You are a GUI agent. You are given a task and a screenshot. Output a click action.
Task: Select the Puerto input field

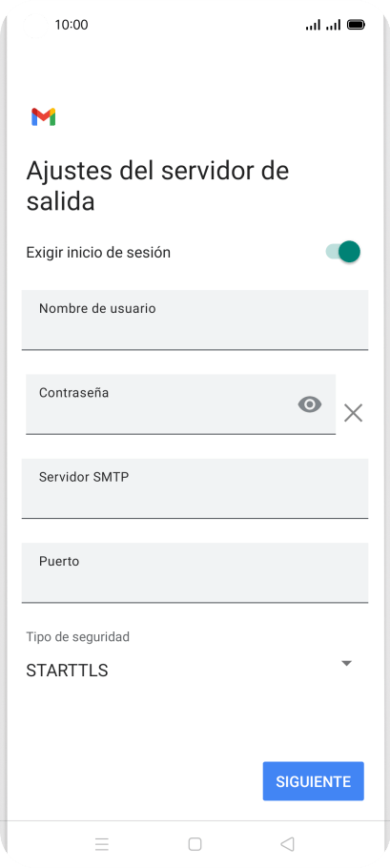point(195,572)
